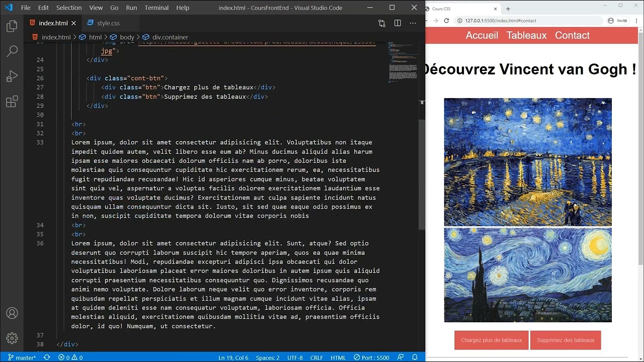Click the VS Code logo in the title bar

point(9,8)
